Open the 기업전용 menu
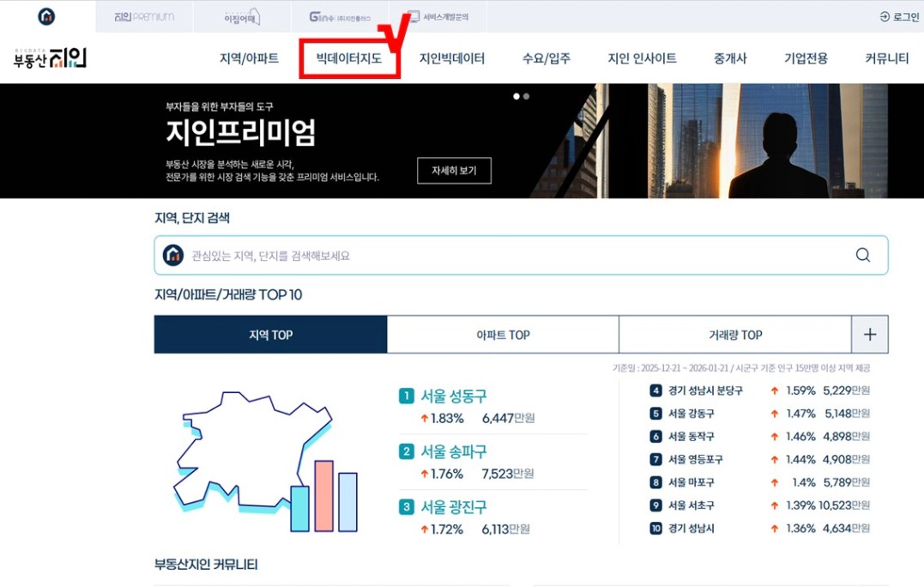This screenshot has height=587, width=924. point(806,58)
